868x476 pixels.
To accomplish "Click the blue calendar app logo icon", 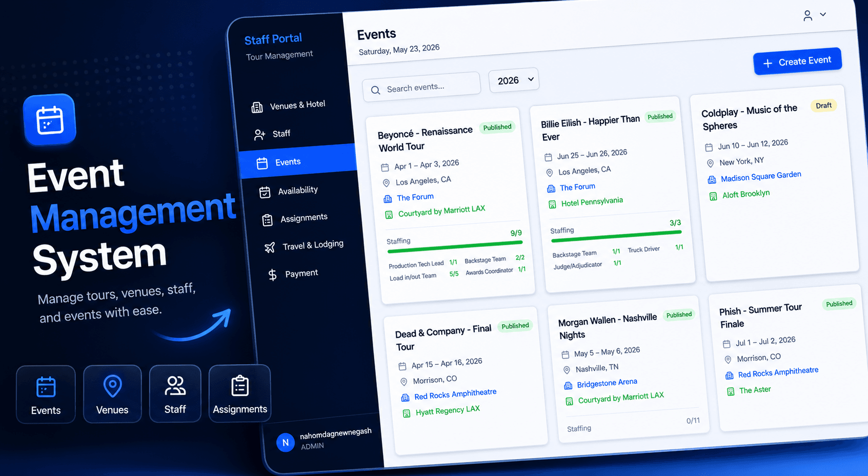I will click(x=50, y=120).
